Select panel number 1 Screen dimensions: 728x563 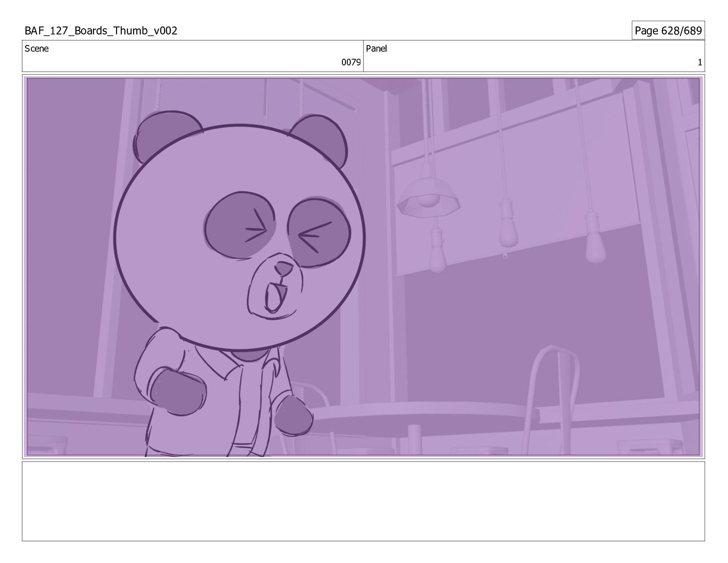click(699, 63)
